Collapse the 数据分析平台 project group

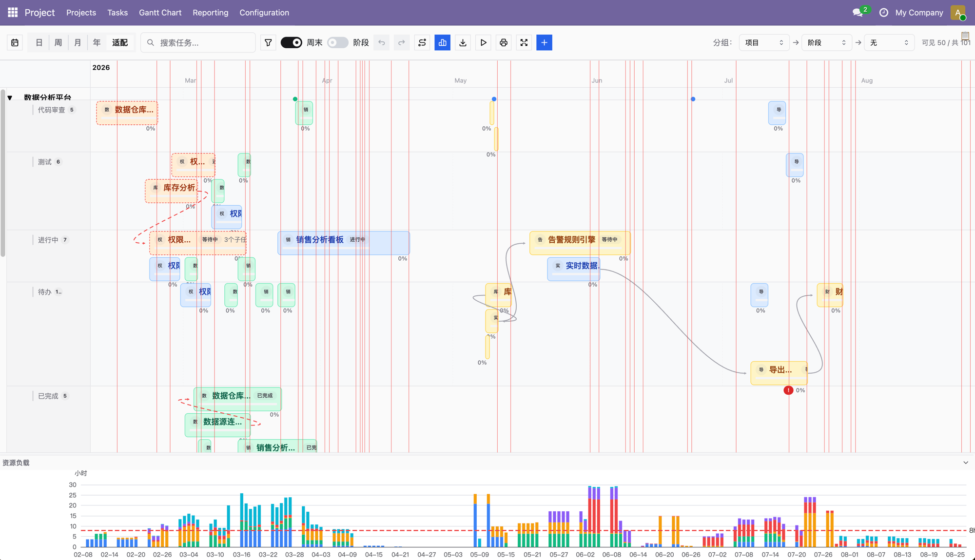(x=10, y=97)
